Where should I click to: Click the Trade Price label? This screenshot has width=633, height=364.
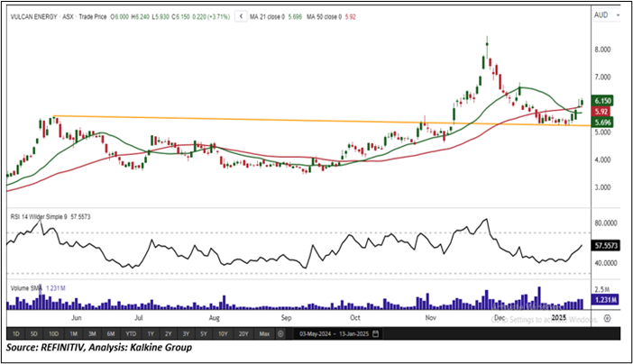[x=93, y=17]
